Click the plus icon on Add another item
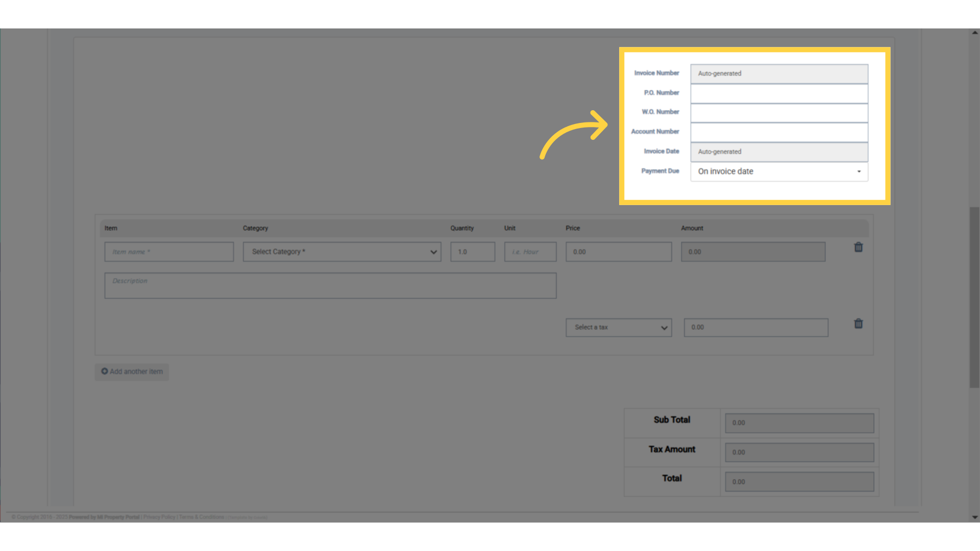The image size is (980, 551). [x=105, y=371]
